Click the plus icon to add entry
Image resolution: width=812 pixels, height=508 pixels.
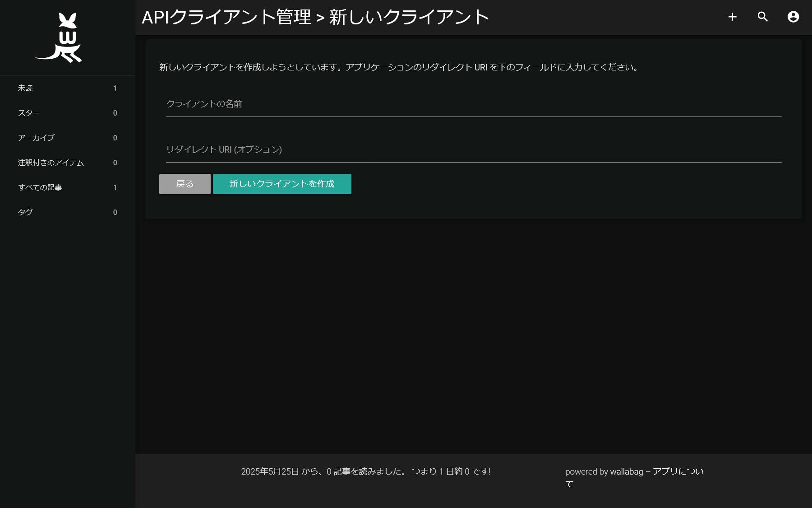732,17
